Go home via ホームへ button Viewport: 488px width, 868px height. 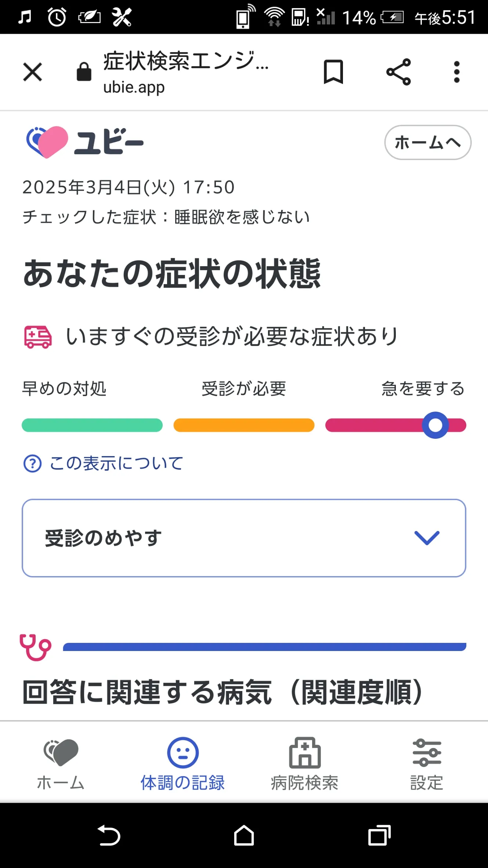point(428,142)
